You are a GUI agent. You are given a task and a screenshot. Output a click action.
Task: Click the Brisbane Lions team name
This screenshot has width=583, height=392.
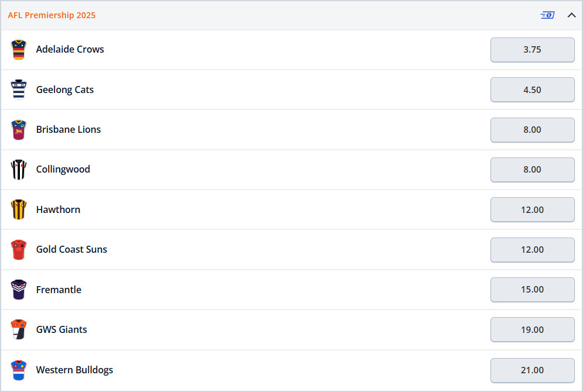tap(68, 129)
